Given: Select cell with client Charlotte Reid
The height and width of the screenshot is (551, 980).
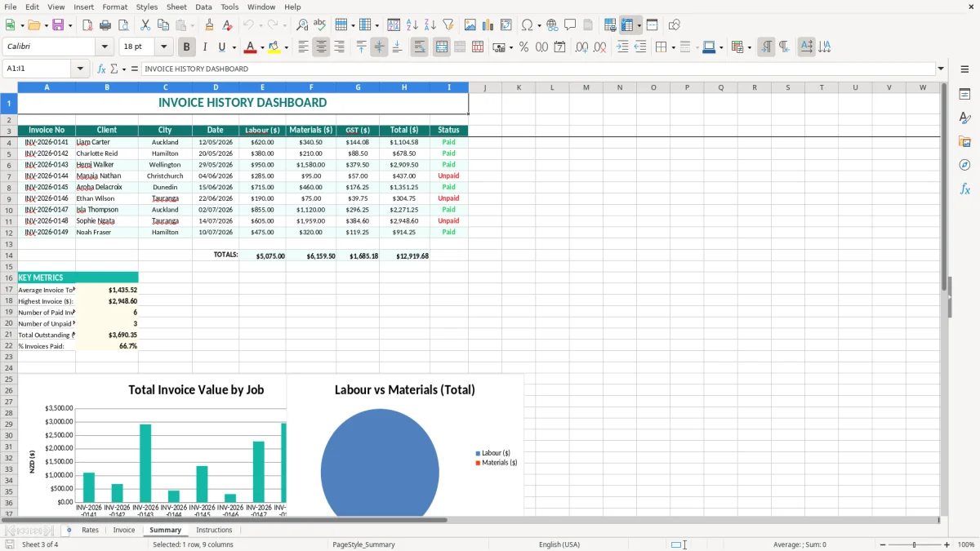Looking at the screenshot, I should (107, 153).
